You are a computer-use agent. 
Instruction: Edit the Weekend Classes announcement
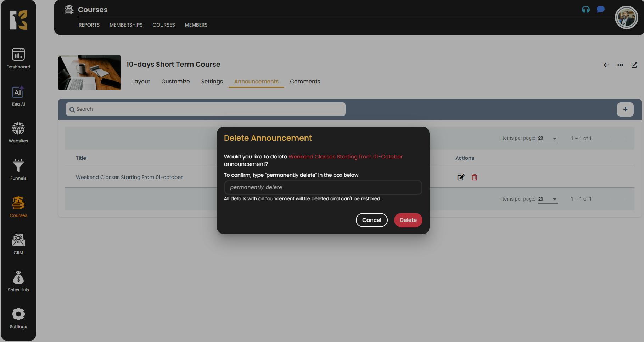point(460,178)
